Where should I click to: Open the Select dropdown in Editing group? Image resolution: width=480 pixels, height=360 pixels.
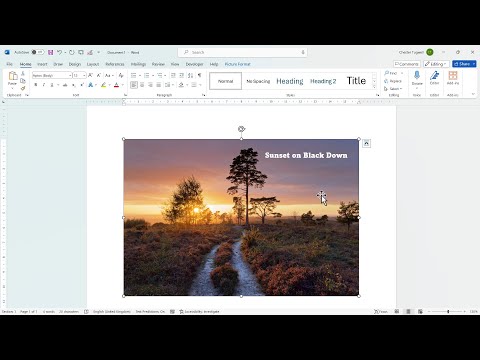coord(393,89)
